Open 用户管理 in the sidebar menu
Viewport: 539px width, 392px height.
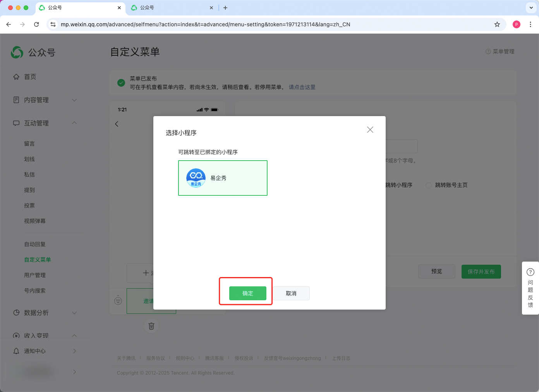(35, 275)
